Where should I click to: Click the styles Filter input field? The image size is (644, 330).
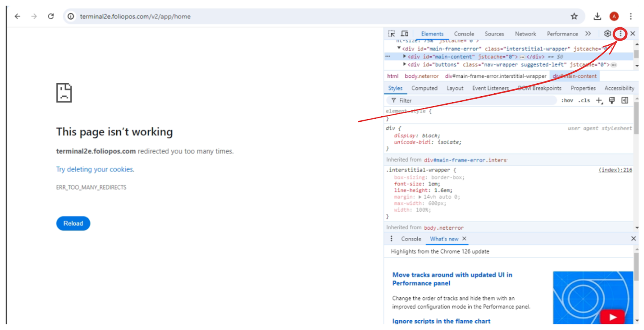pyautogui.click(x=472, y=101)
